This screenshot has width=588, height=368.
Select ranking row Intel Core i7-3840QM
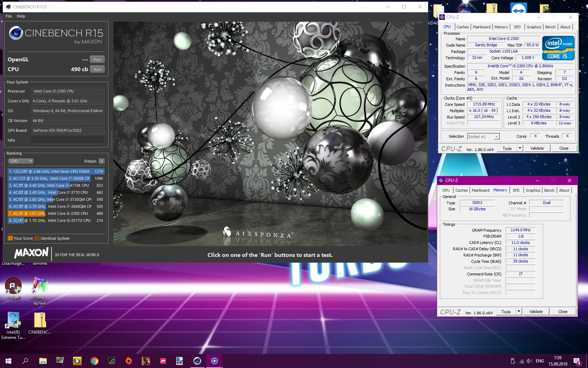coord(56,206)
